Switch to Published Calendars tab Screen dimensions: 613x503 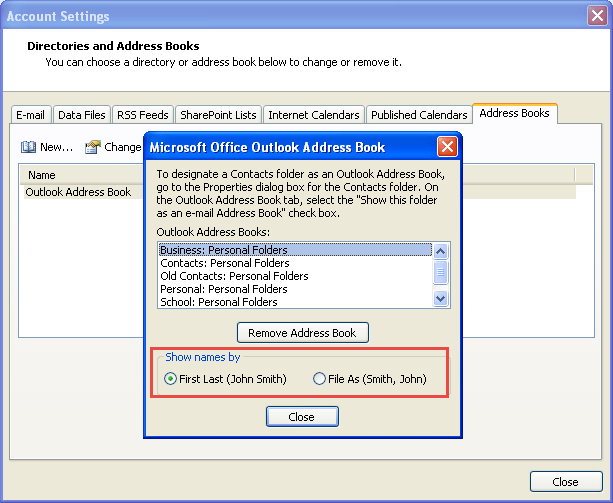coord(419,115)
